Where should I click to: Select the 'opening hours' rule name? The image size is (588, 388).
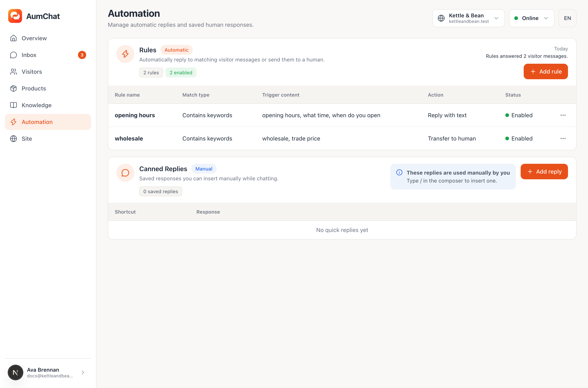tap(135, 115)
